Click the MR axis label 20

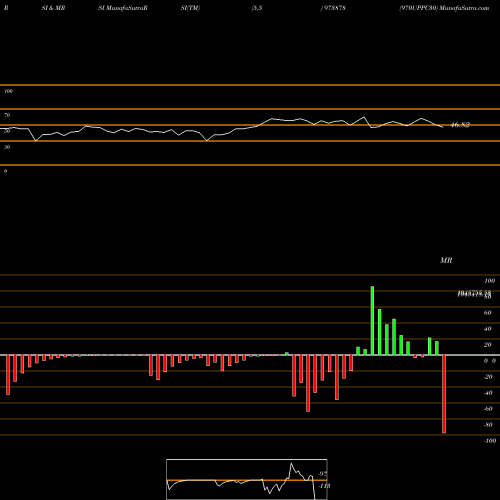point(487,345)
